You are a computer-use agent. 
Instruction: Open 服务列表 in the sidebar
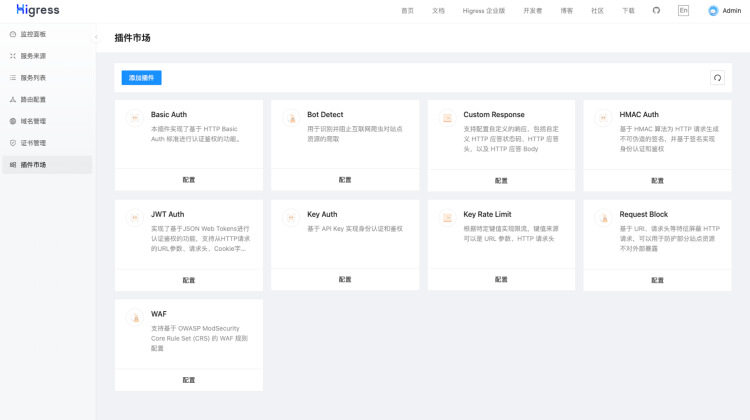point(47,77)
